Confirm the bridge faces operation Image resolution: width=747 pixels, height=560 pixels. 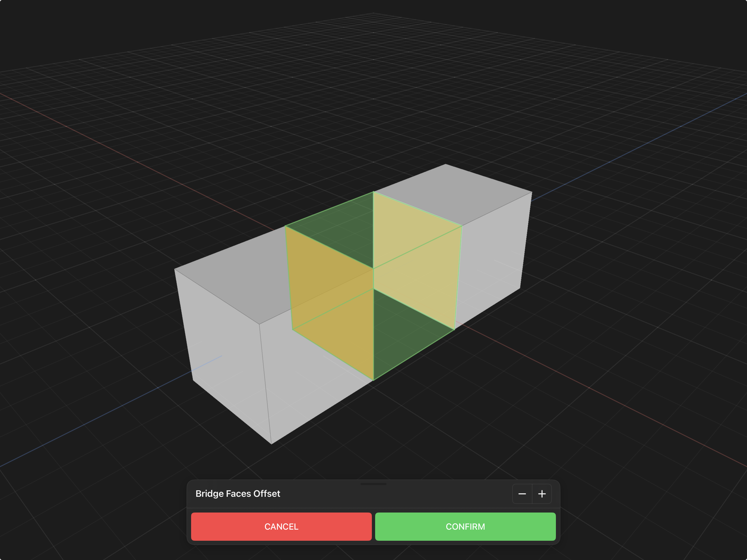tap(465, 527)
